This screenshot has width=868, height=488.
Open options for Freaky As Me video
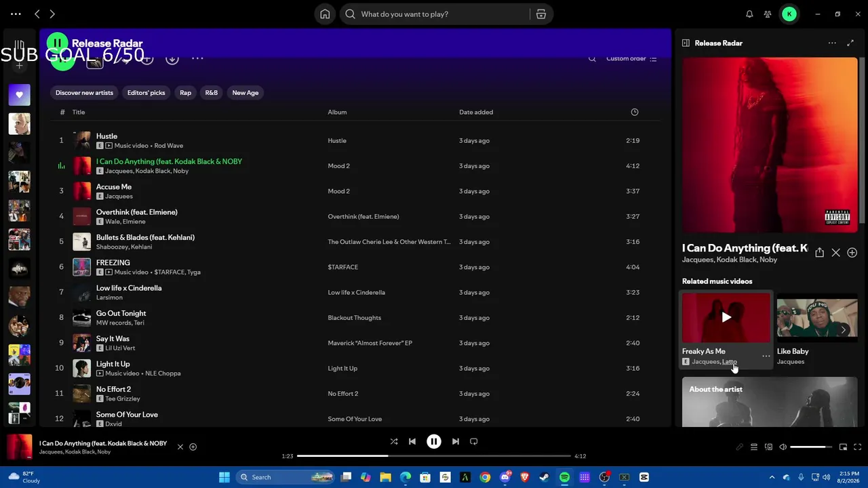766,357
